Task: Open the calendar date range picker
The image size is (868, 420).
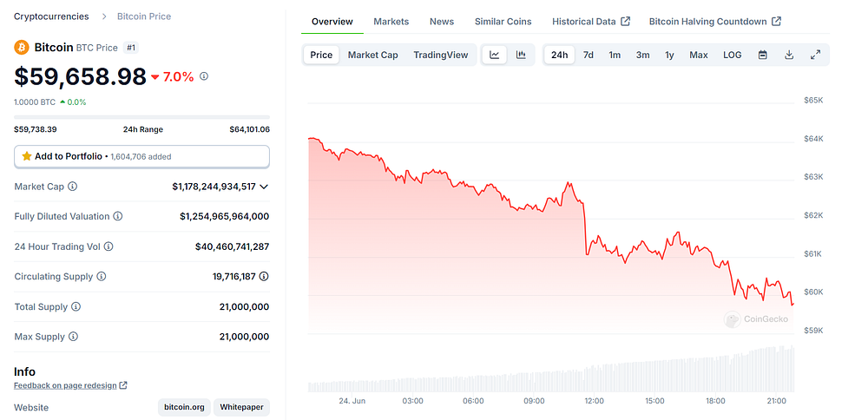Action: point(762,55)
